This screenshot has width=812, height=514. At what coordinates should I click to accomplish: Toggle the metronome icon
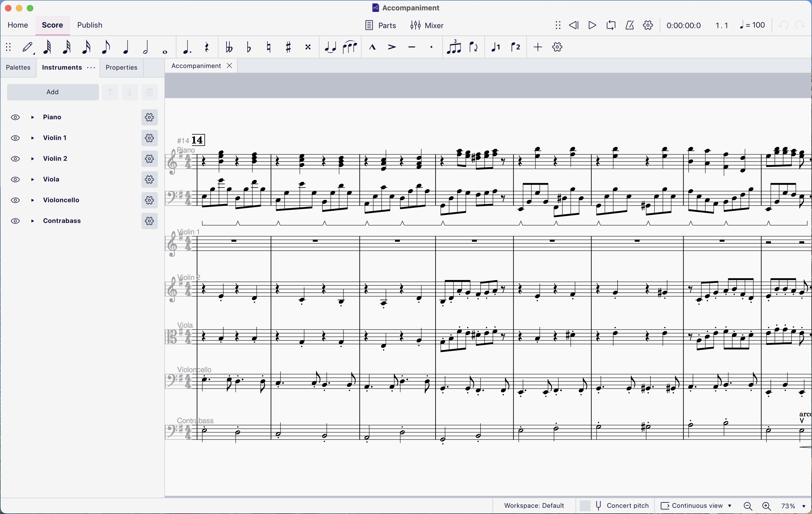[629, 25]
